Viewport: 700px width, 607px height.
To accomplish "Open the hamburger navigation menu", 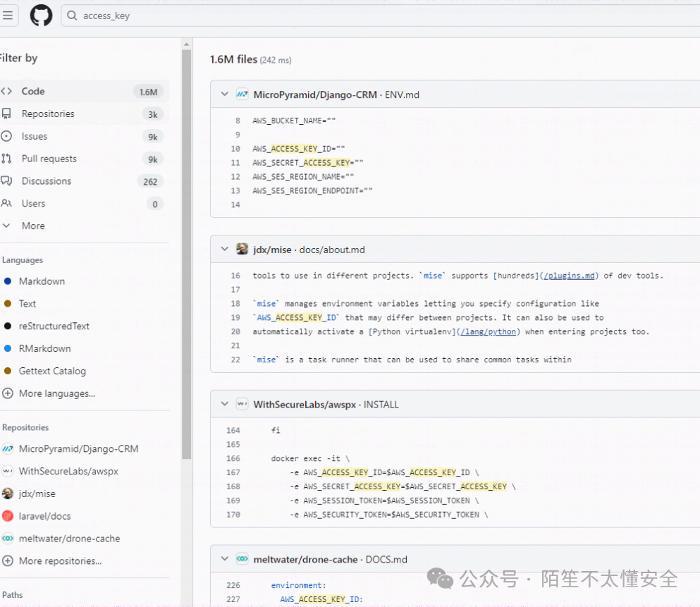I will [8, 15].
